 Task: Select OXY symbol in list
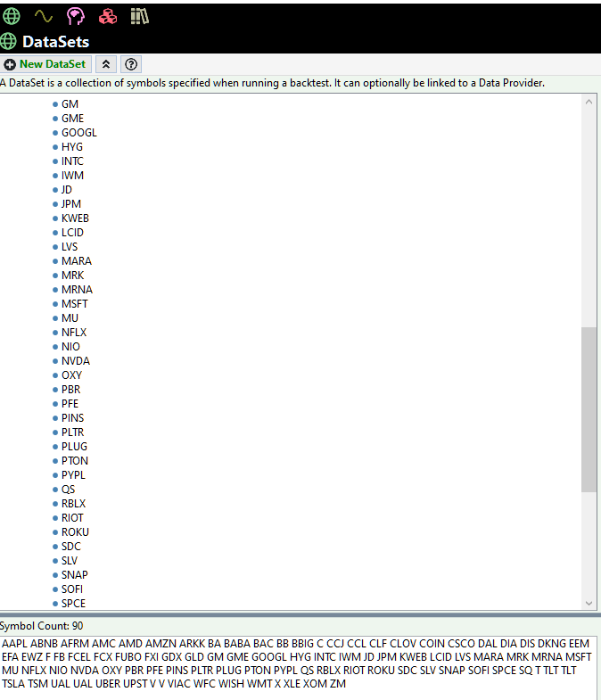(x=71, y=375)
